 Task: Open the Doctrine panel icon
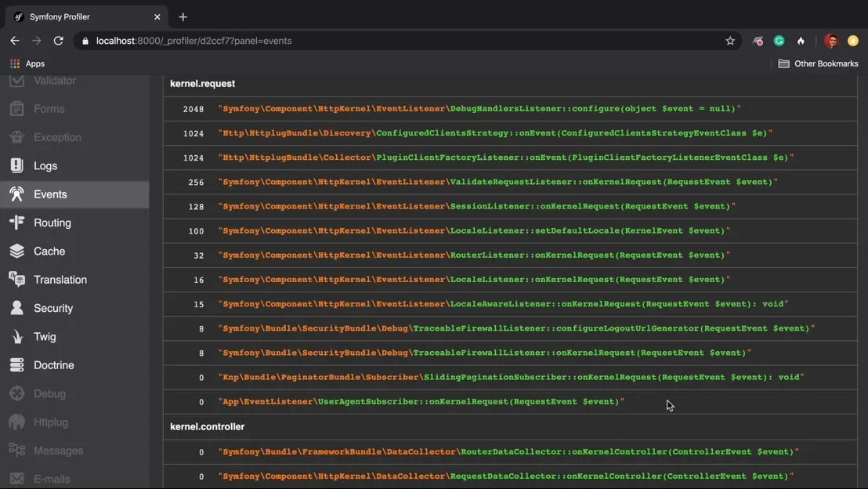point(16,365)
